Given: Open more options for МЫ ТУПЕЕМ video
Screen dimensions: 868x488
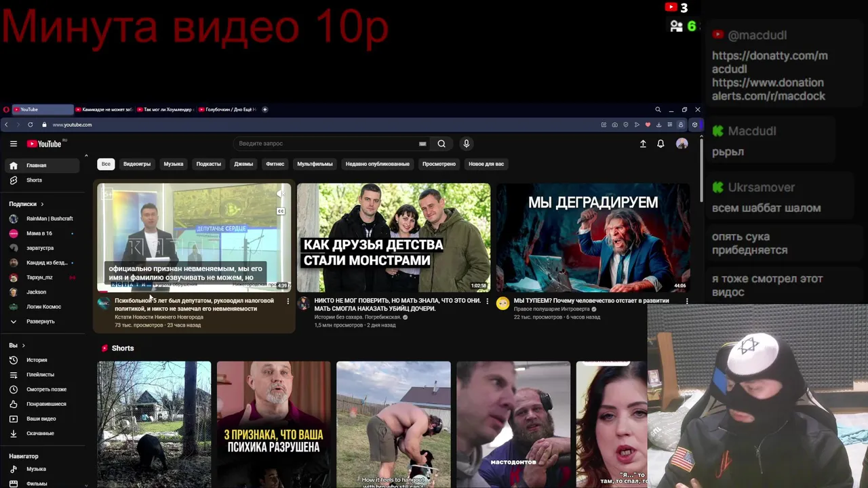Looking at the screenshot, I should (x=687, y=301).
